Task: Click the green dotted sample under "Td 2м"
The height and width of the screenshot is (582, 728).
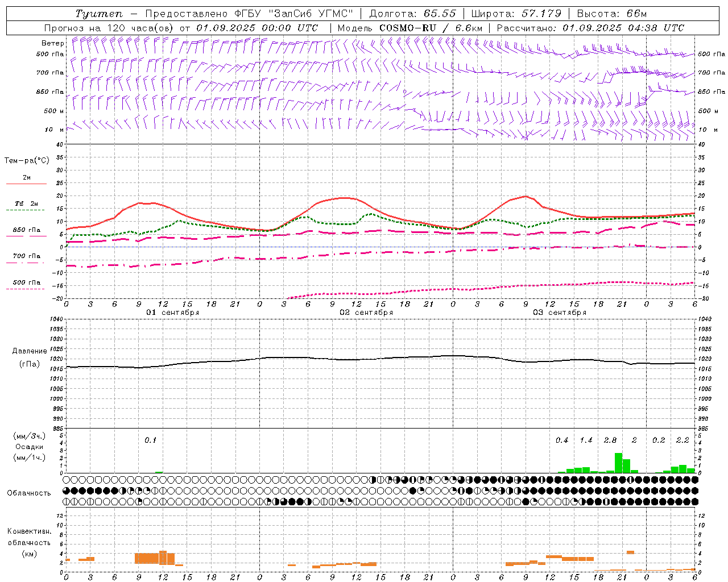Action: 25,210
